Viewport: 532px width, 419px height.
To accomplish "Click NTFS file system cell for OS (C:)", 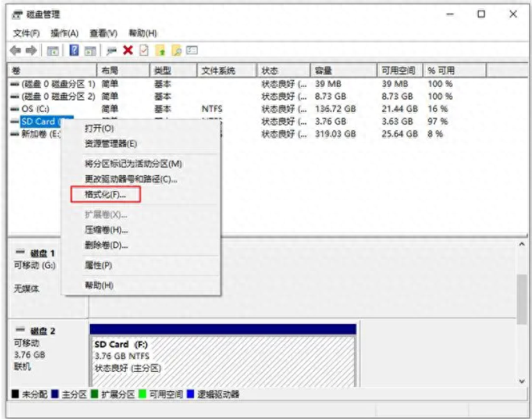I will tap(212, 109).
